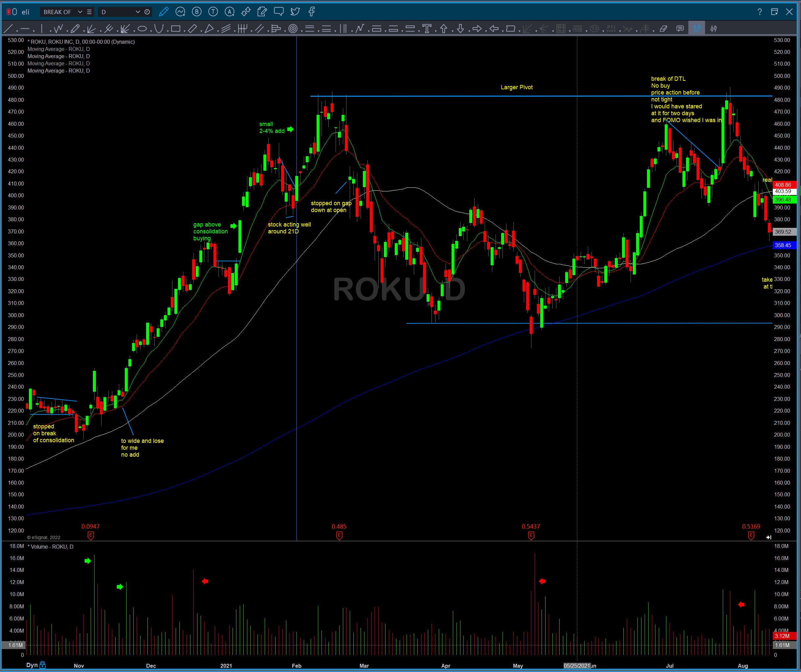Select the zigzag W pattern tool
Viewport: 801px width, 672px height.
(58, 29)
